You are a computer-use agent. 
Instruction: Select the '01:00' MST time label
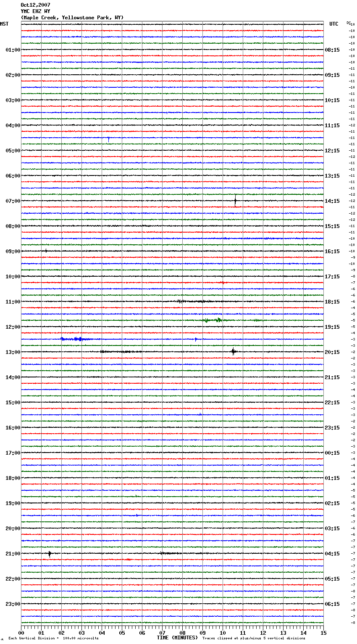pos(13,50)
